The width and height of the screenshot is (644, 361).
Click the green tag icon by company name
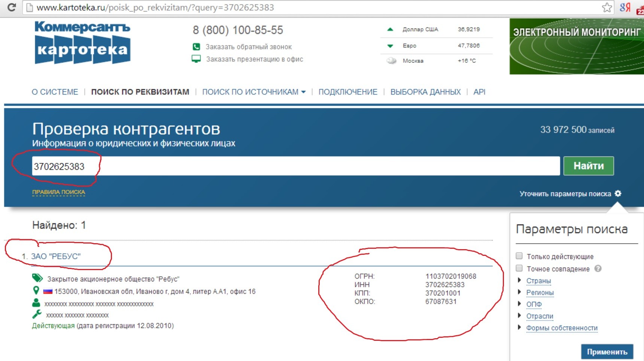(x=37, y=278)
